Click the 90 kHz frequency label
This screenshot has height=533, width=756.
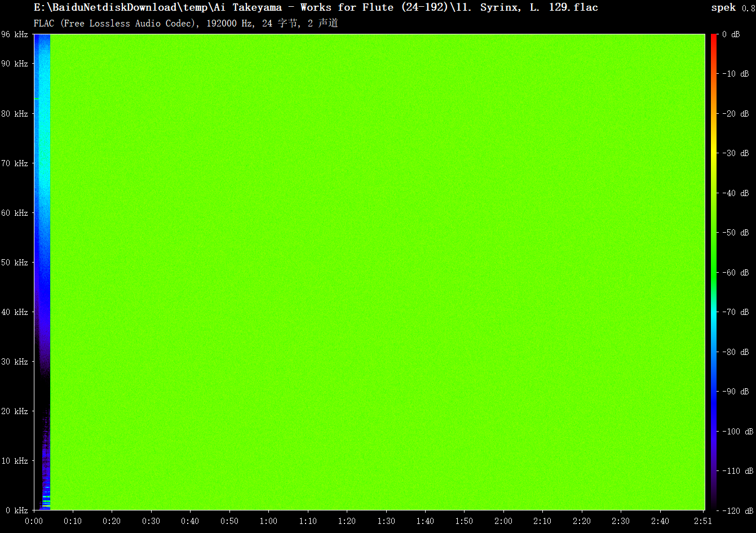tap(15, 64)
